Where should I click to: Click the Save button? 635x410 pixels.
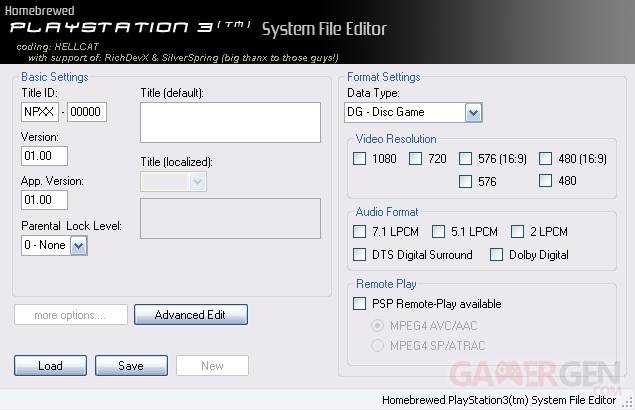tap(132, 366)
